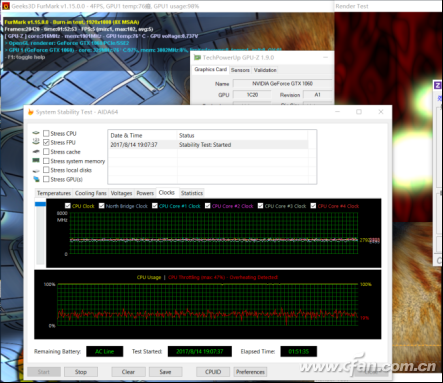Click monitor icon beside Stress GPU(s)
Image resolution: width=443 pixels, height=383 pixels.
36,179
